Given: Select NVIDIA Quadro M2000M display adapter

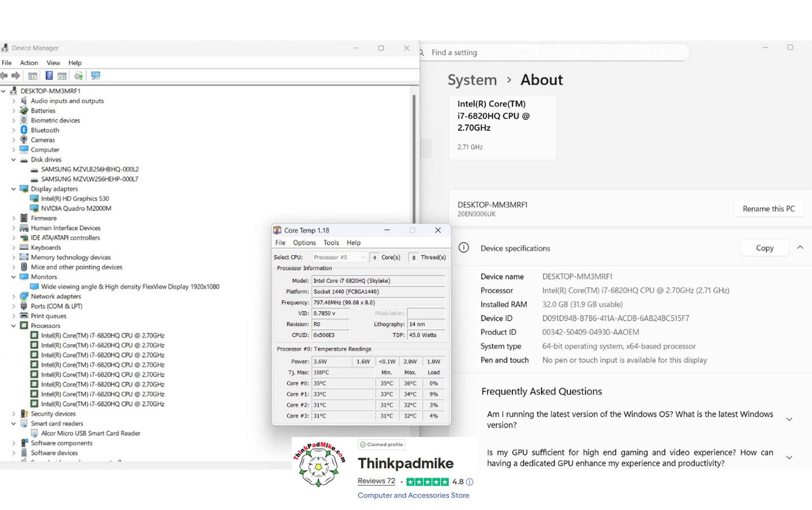Looking at the screenshot, I should coord(76,209).
